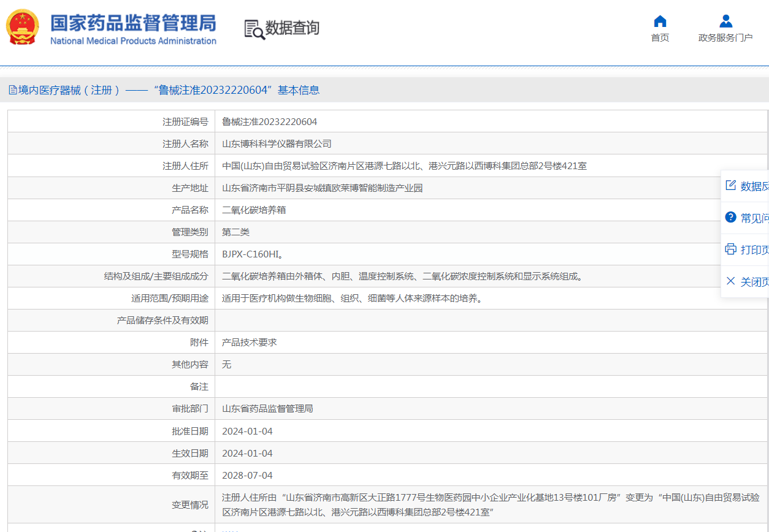Select 打印页面 in the side panel

755,250
